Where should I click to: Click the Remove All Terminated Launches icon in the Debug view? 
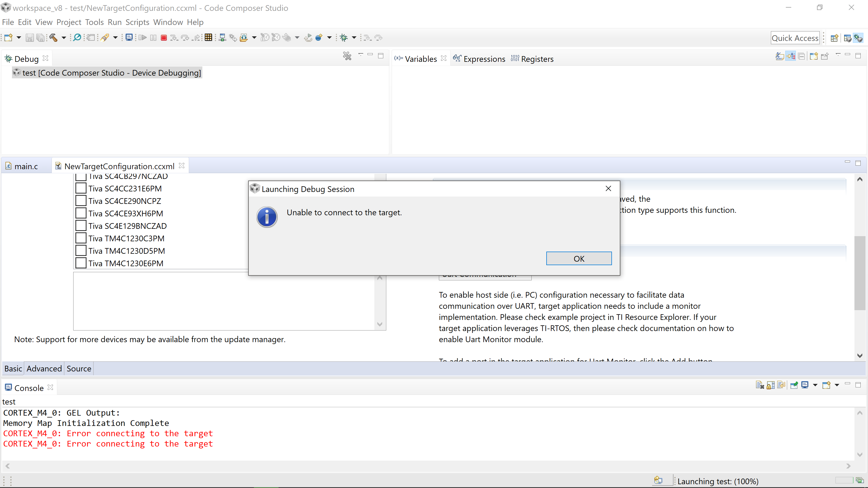(347, 56)
